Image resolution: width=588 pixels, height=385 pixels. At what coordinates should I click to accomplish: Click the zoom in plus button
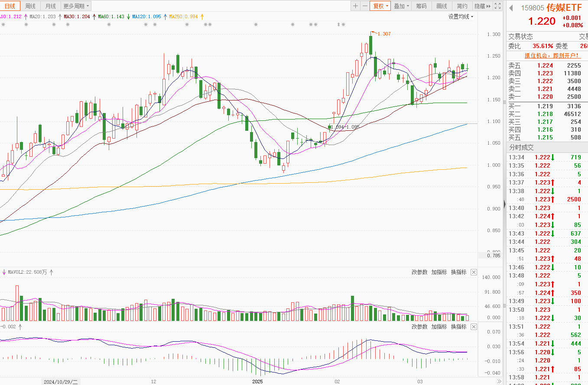pos(355,6)
